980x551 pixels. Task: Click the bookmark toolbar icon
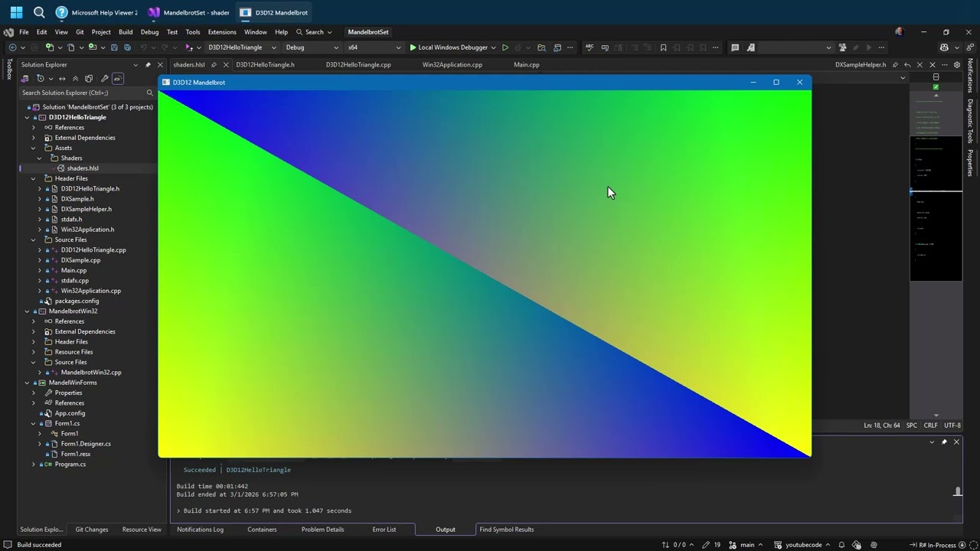click(663, 47)
